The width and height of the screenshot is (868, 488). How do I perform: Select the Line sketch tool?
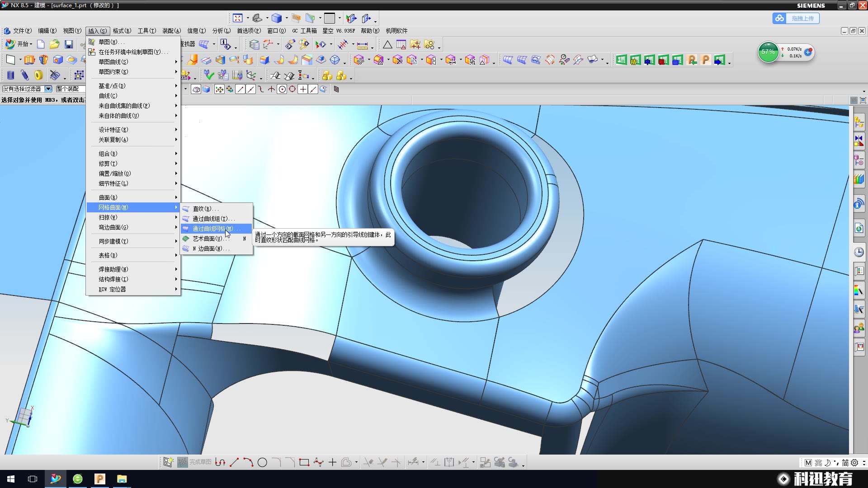click(234, 462)
